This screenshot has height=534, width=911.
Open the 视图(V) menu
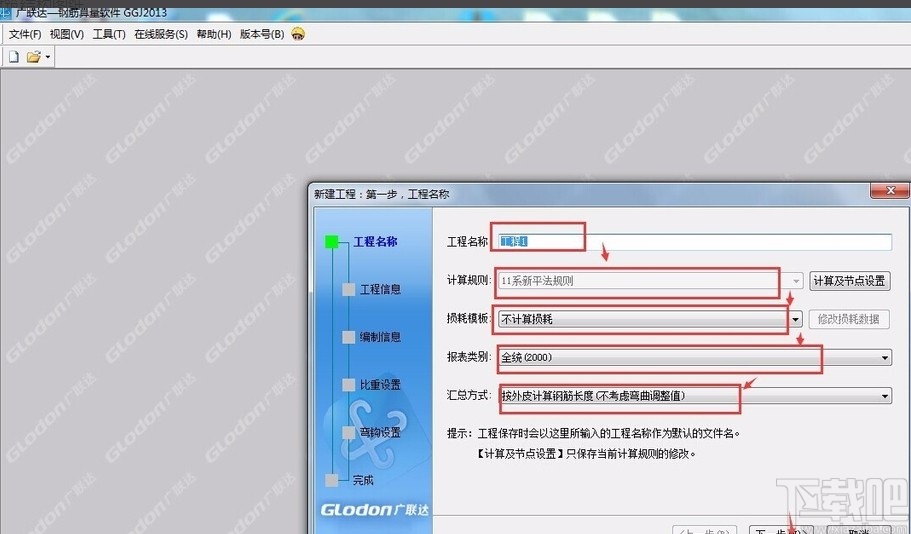click(67, 34)
